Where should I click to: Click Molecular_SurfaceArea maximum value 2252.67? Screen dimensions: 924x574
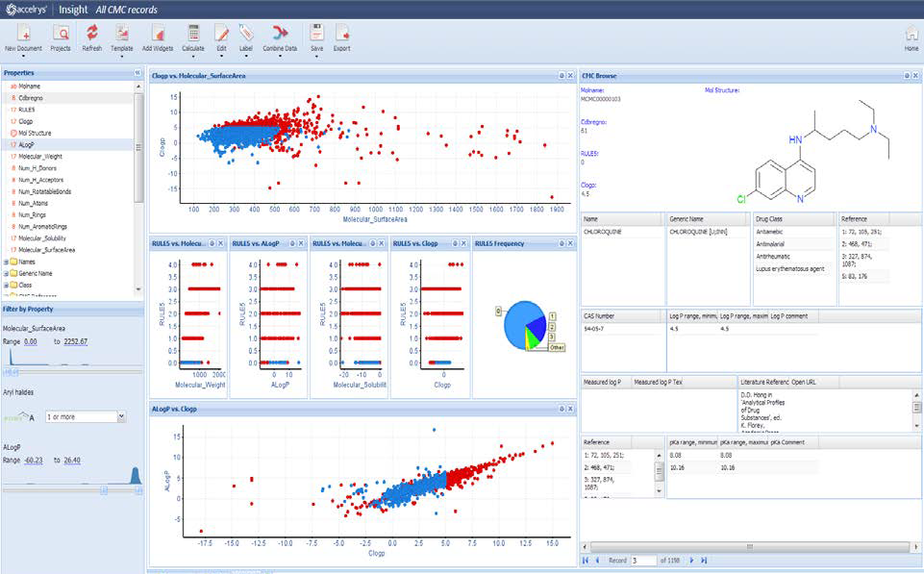pos(75,342)
